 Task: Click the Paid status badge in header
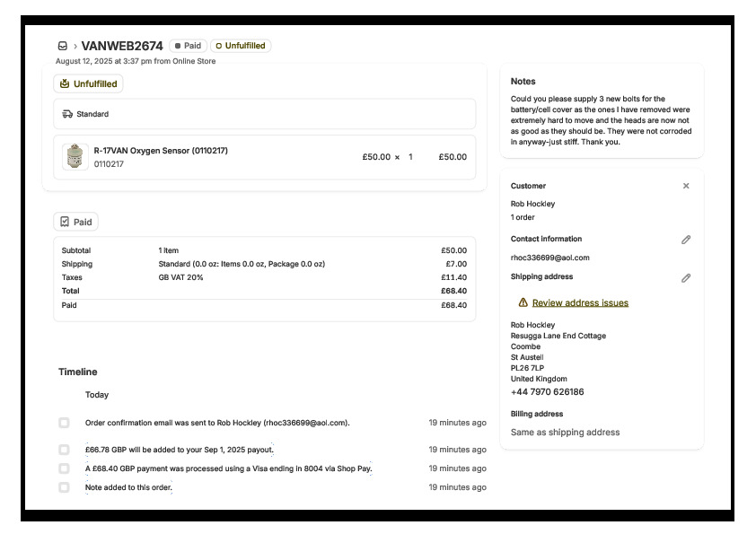tap(189, 46)
